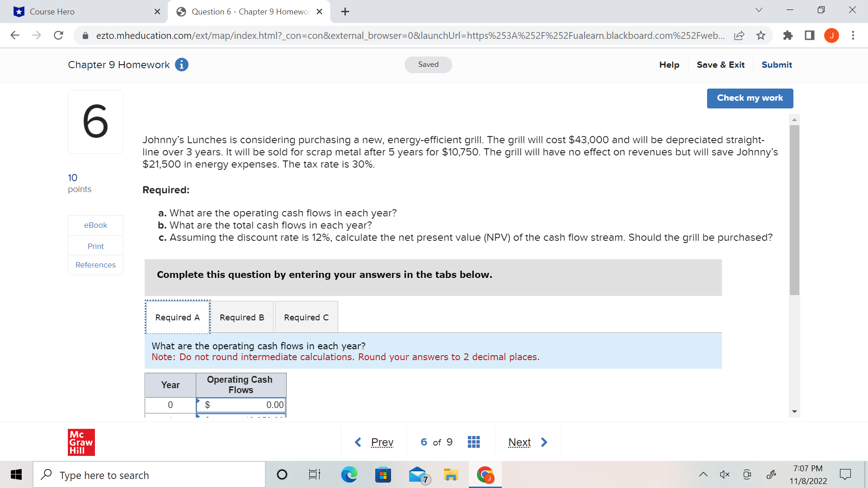Click the info icon beside Chapter 9 Homework
This screenshot has height=488, width=868.
click(181, 65)
